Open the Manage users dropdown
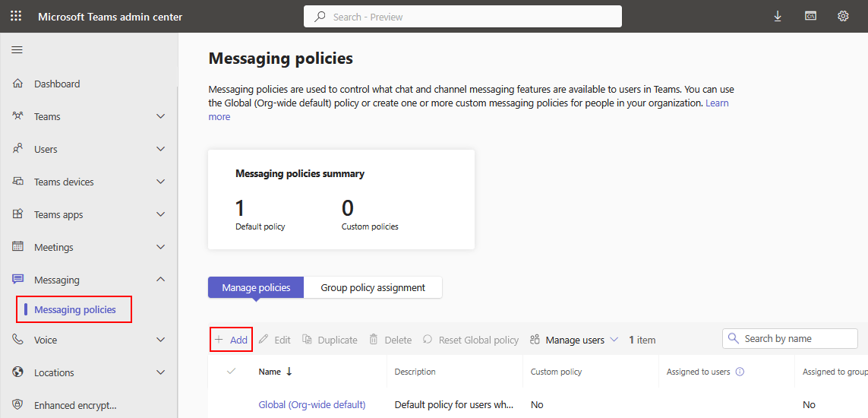 [x=573, y=340]
